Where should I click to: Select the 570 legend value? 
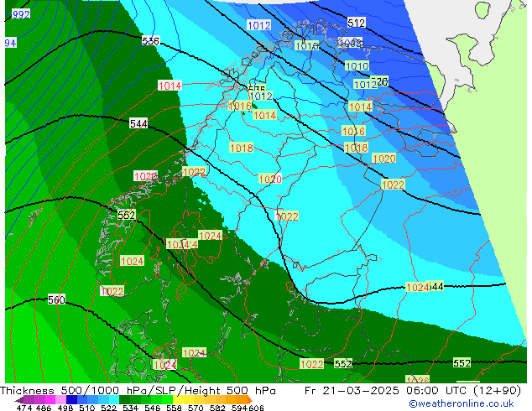(196, 408)
